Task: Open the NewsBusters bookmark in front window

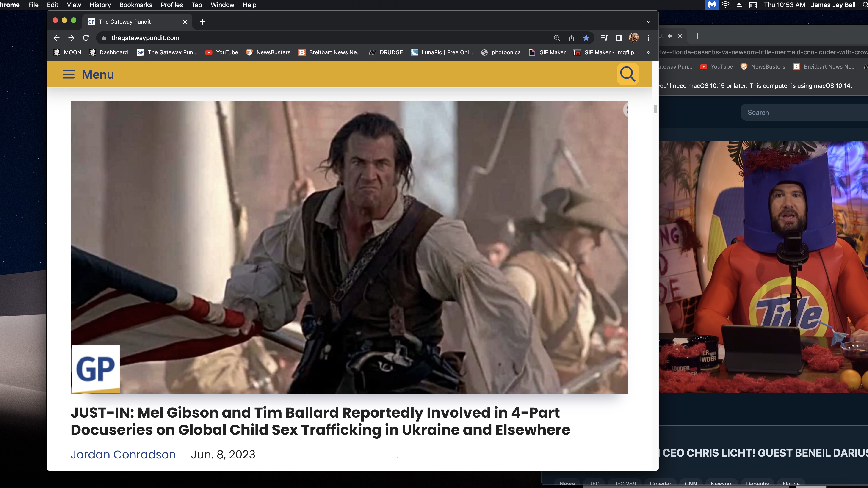Action: click(x=268, y=52)
